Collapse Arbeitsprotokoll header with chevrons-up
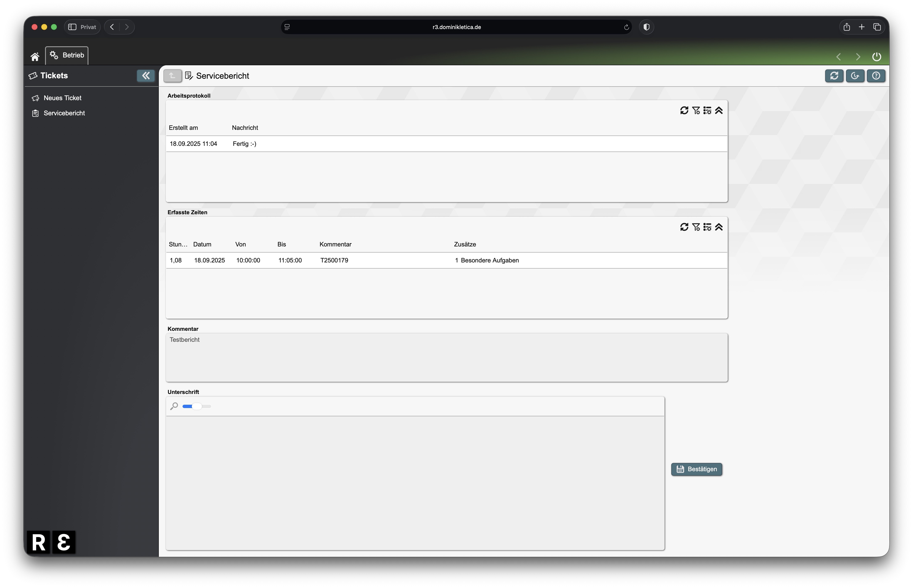This screenshot has width=913, height=588. click(x=719, y=110)
